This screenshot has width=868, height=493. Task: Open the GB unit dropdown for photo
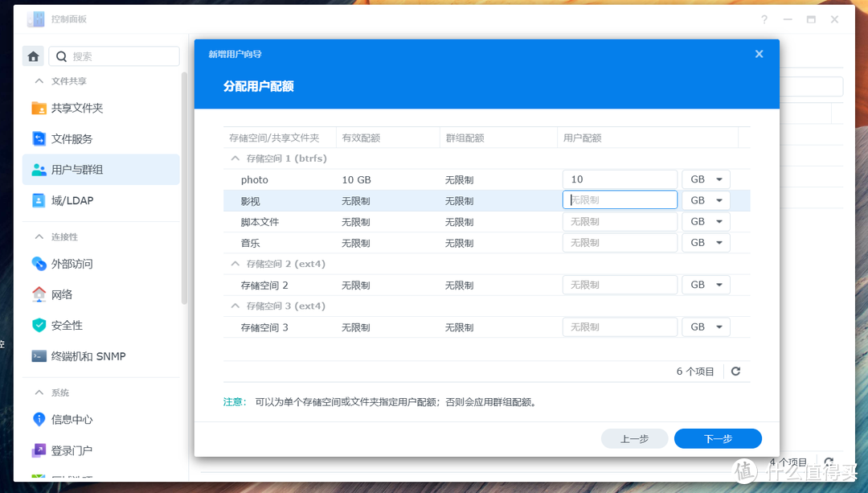(706, 179)
